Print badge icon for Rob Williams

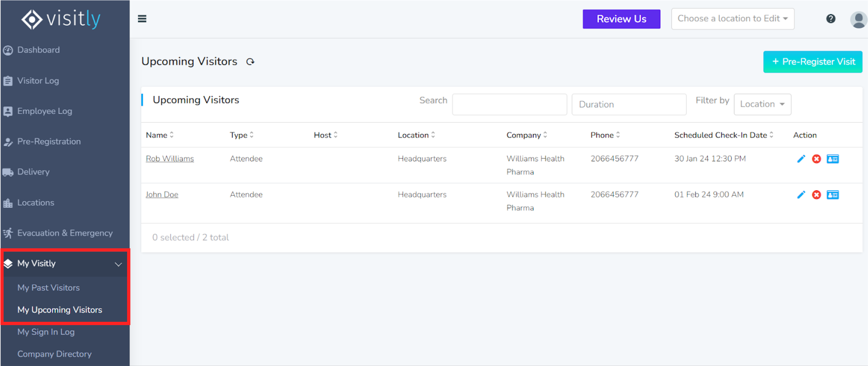[832, 159]
